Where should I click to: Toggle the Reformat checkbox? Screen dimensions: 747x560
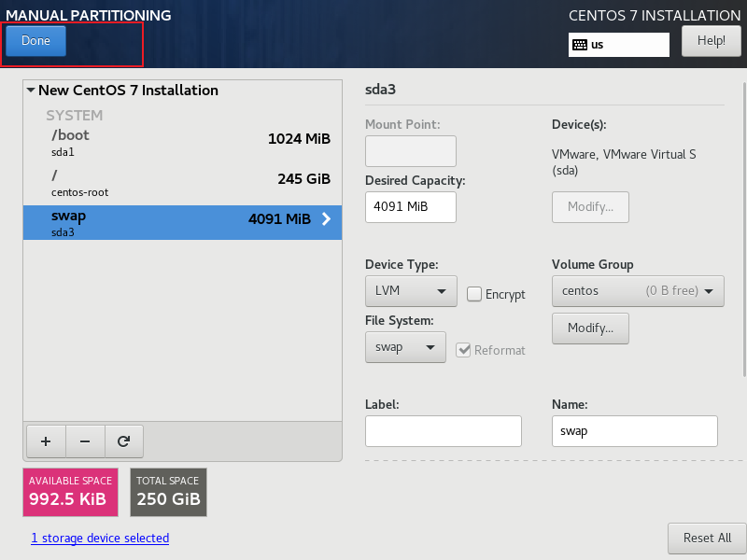point(463,350)
